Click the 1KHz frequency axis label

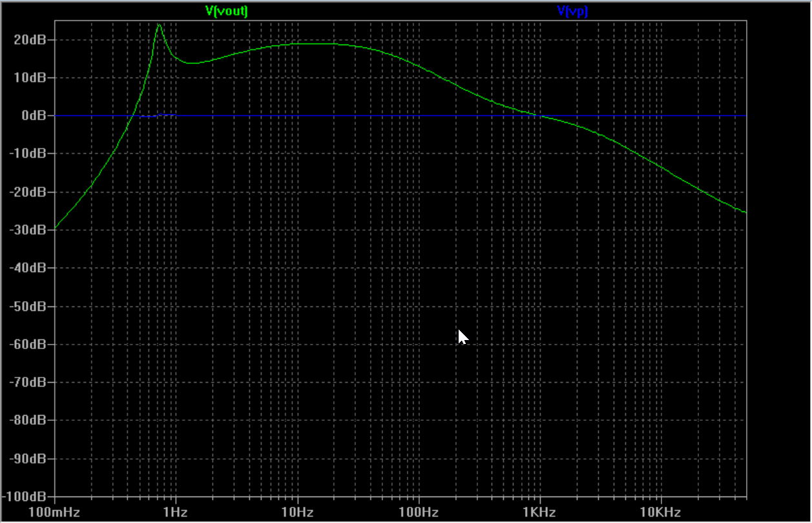[x=540, y=513]
